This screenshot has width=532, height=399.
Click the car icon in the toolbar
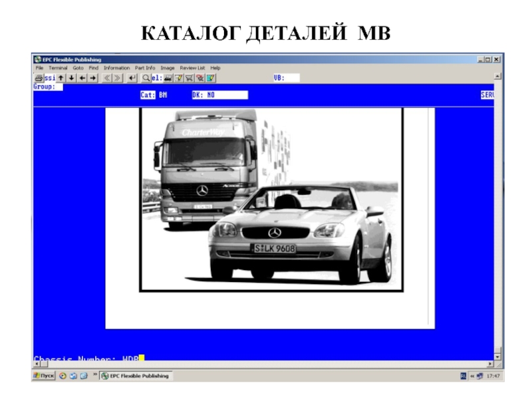[168, 78]
